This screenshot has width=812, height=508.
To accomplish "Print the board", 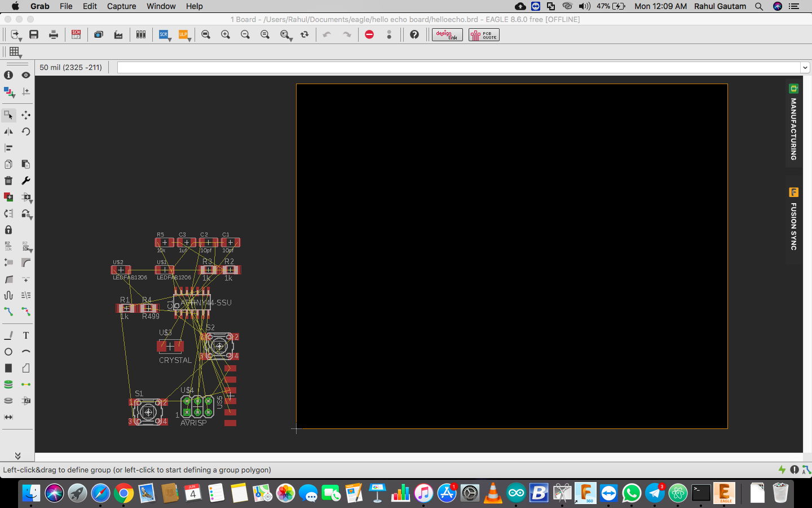I will coord(54,34).
